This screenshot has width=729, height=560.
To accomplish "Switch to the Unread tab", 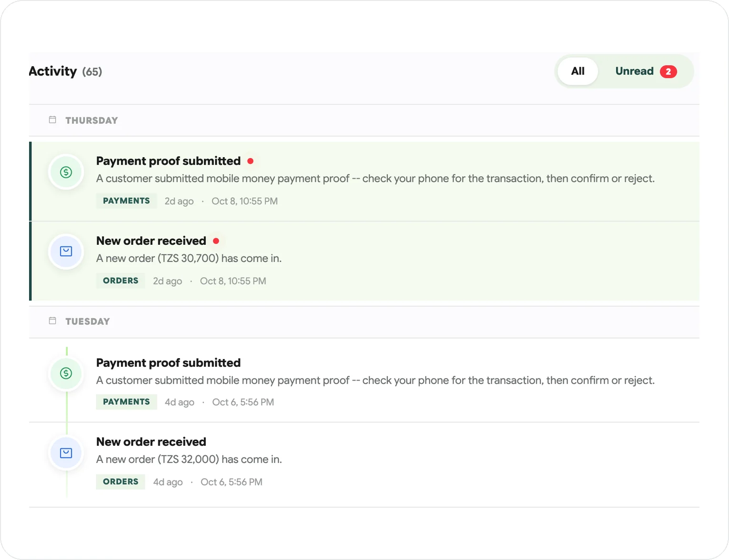I will pyautogui.click(x=645, y=71).
